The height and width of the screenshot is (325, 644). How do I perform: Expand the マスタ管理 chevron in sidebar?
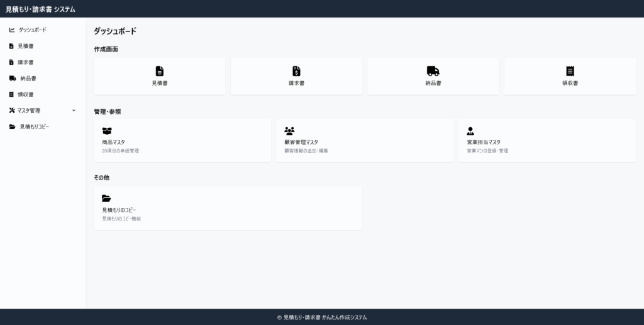coord(74,110)
